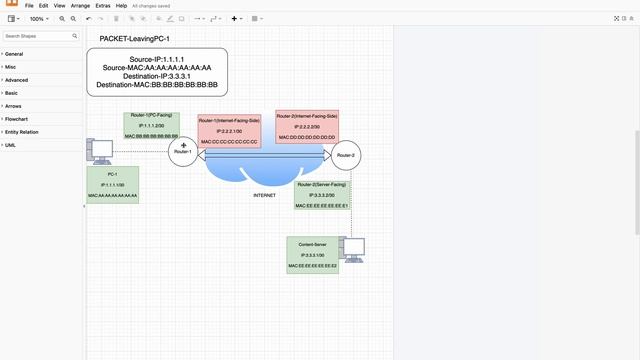Viewport: 640px width, 360px height.
Task: Open the waypoints style dropdown
Action: [216, 19]
